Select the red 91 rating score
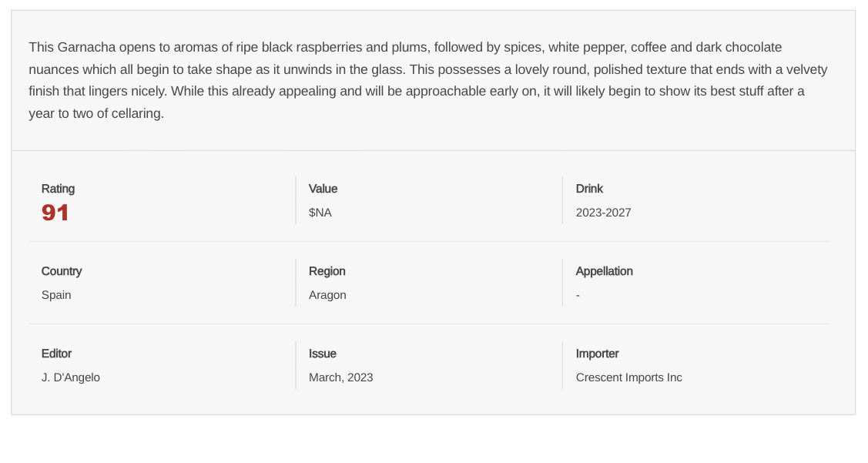 55,213
